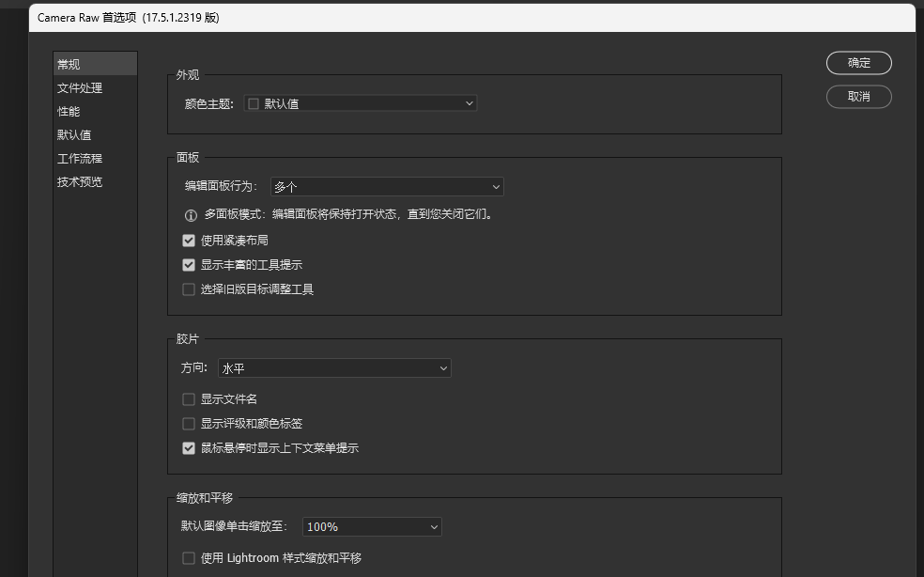The width and height of the screenshot is (924, 577).
Task: Expand the 编辑面板行为 dropdown
Action: (x=387, y=187)
